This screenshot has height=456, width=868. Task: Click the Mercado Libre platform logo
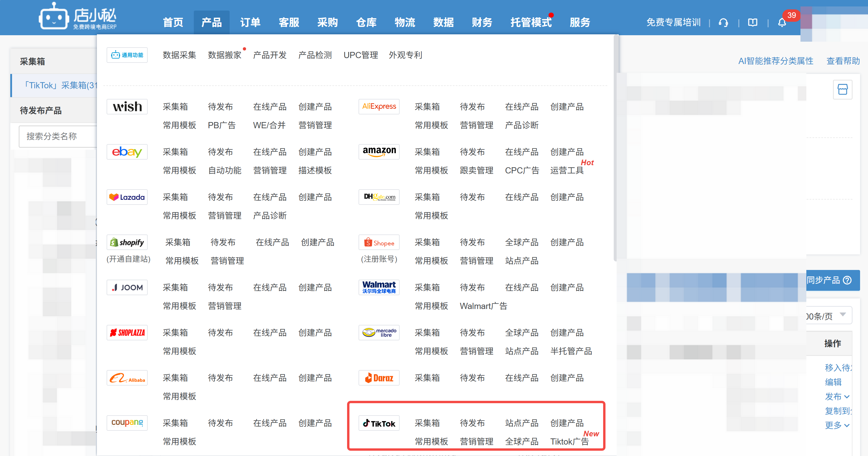tap(379, 332)
